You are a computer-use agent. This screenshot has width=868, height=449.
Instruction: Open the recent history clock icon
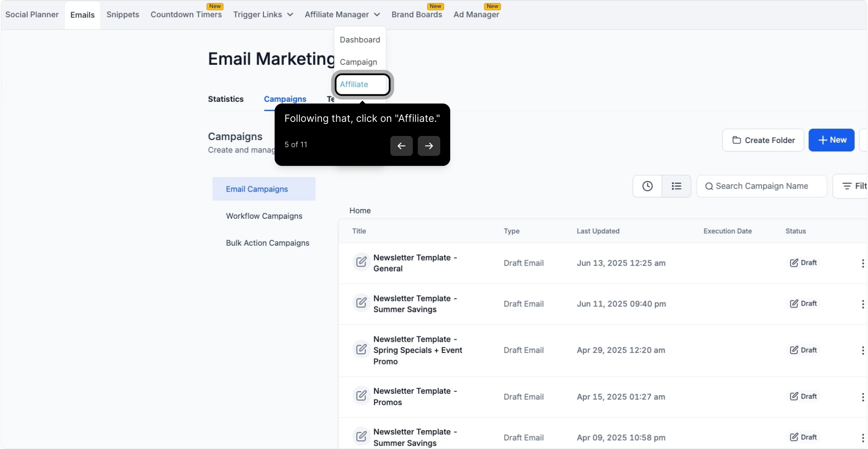tap(647, 186)
